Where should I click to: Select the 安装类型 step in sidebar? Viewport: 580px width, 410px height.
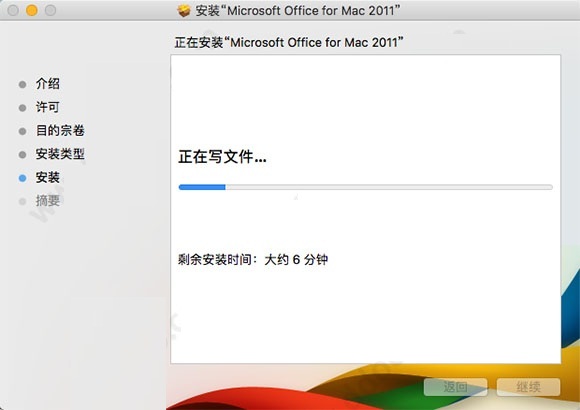(x=60, y=154)
